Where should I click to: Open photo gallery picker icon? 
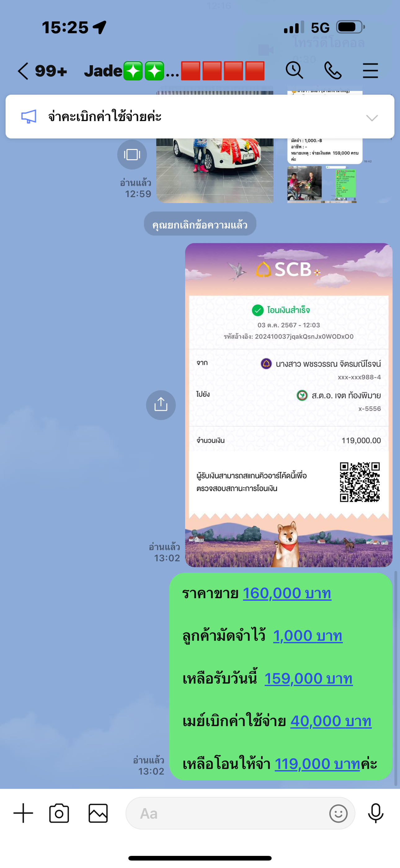click(x=98, y=813)
